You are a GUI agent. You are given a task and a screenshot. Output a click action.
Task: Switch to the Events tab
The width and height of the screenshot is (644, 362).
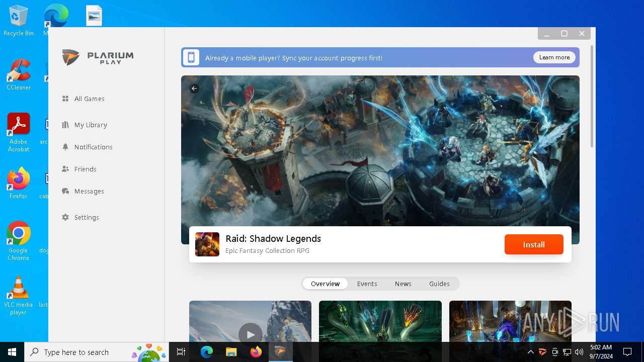(367, 284)
